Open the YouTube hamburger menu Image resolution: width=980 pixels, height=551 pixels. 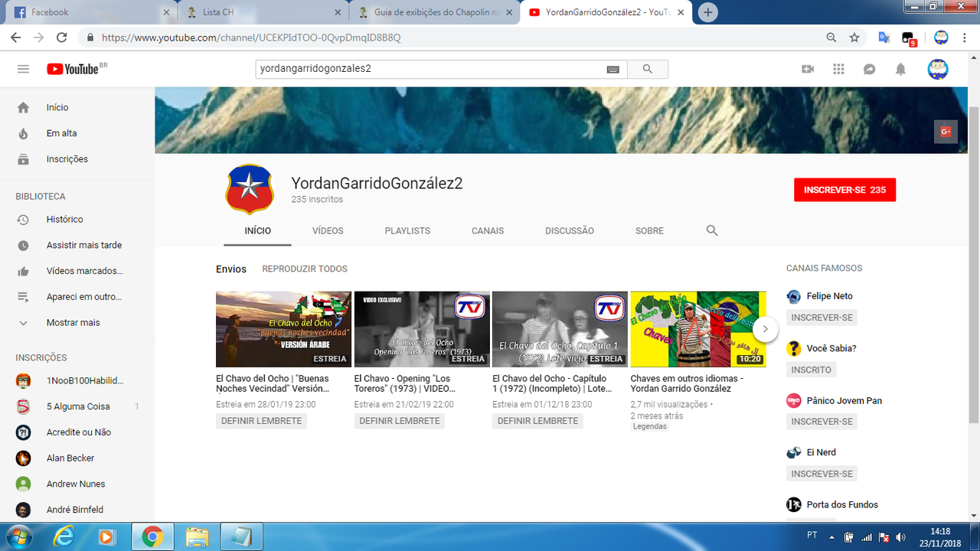[23, 68]
